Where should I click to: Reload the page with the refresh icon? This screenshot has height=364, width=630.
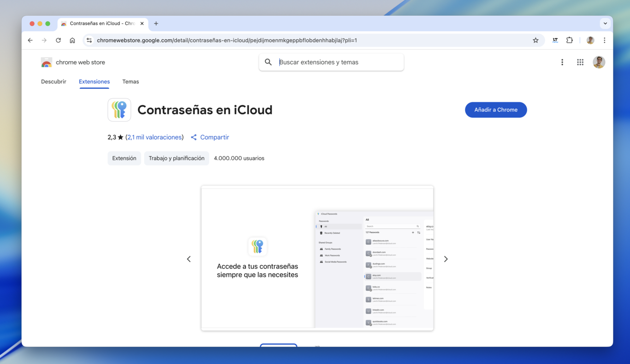click(x=58, y=40)
